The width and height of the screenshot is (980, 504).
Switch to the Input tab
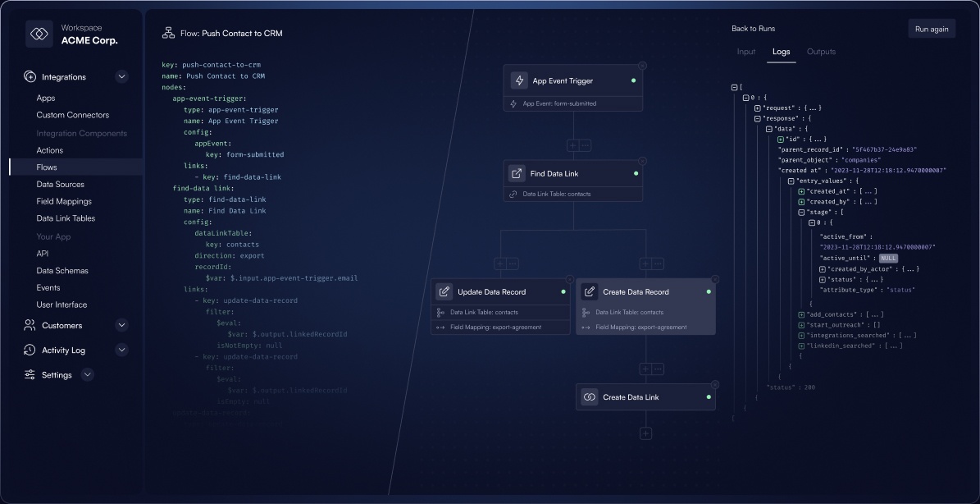(746, 52)
